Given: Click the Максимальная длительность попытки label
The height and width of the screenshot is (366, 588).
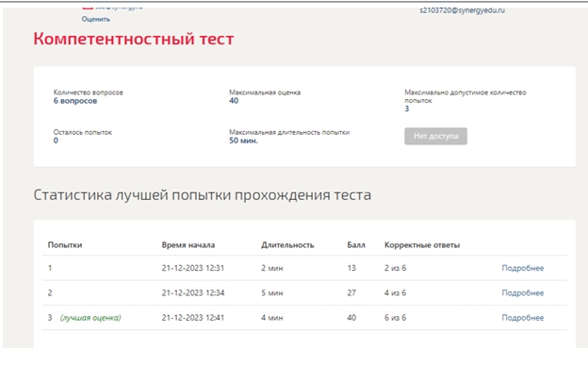Looking at the screenshot, I should [289, 132].
